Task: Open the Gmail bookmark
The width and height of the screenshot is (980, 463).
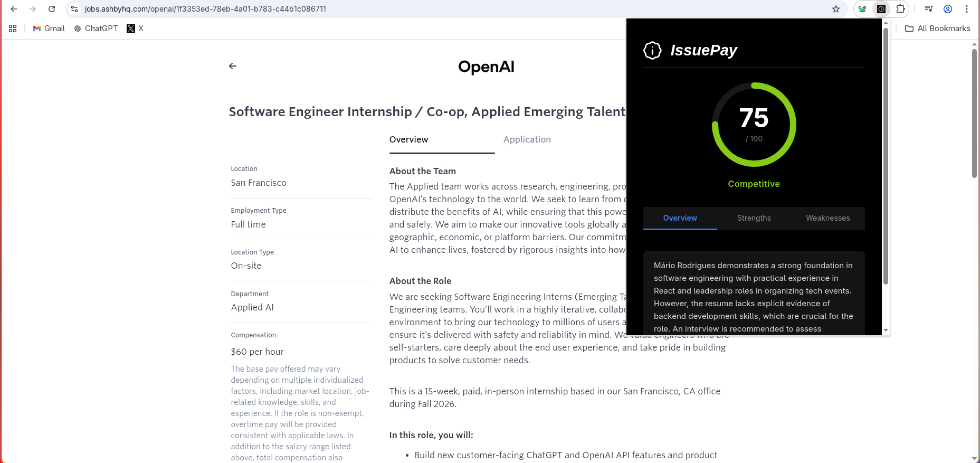Action: pos(49,29)
